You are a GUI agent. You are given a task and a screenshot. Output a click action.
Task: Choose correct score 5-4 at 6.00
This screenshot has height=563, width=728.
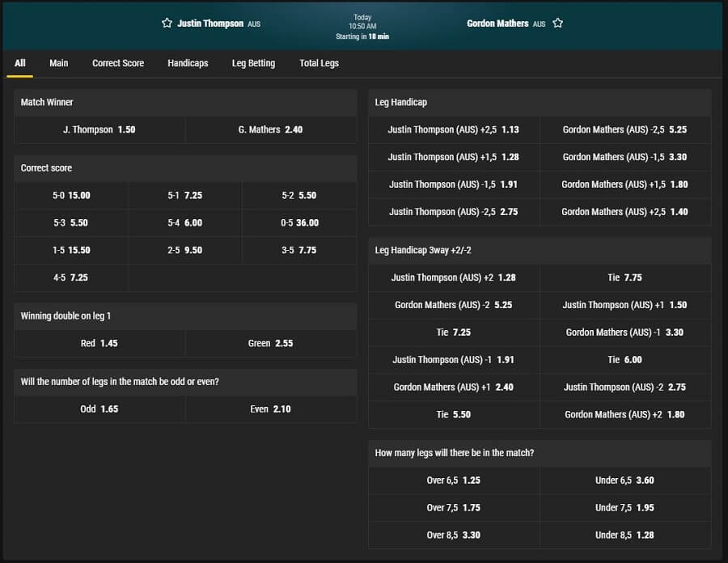point(184,222)
